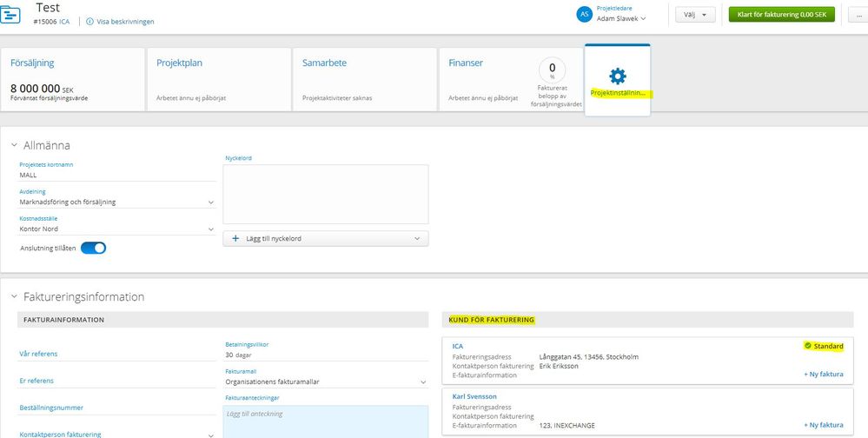Click the Vår referens field
Viewport: 868px width, 438px height.
tap(116, 354)
